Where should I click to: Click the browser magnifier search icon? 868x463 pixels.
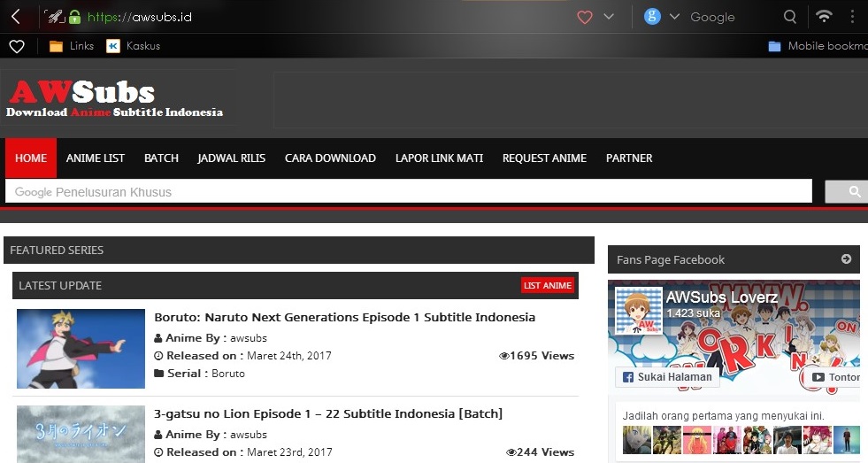tap(790, 17)
